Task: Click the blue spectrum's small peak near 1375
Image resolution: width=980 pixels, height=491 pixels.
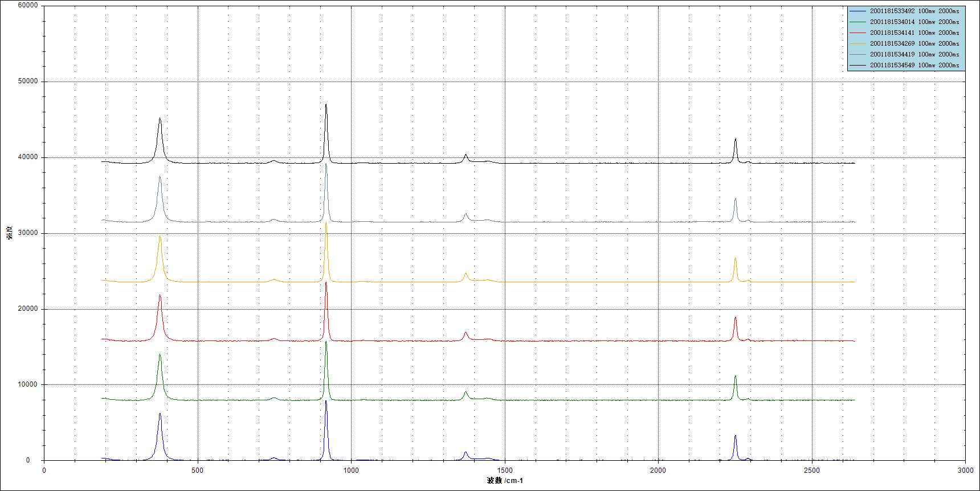Action: click(465, 453)
